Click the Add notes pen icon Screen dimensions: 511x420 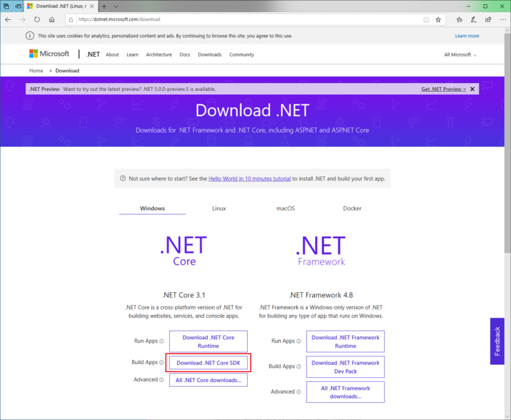coord(474,19)
